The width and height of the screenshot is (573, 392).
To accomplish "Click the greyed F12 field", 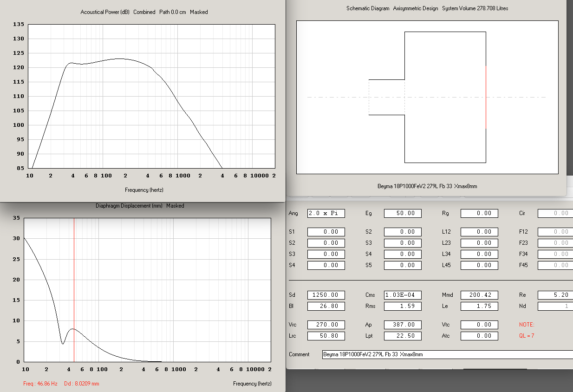I will (555, 232).
